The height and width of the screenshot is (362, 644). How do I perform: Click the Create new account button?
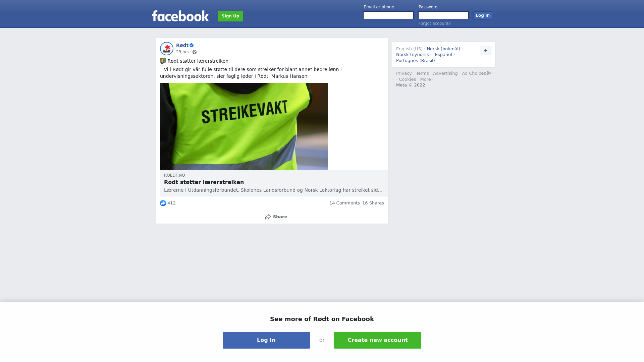[378, 340]
